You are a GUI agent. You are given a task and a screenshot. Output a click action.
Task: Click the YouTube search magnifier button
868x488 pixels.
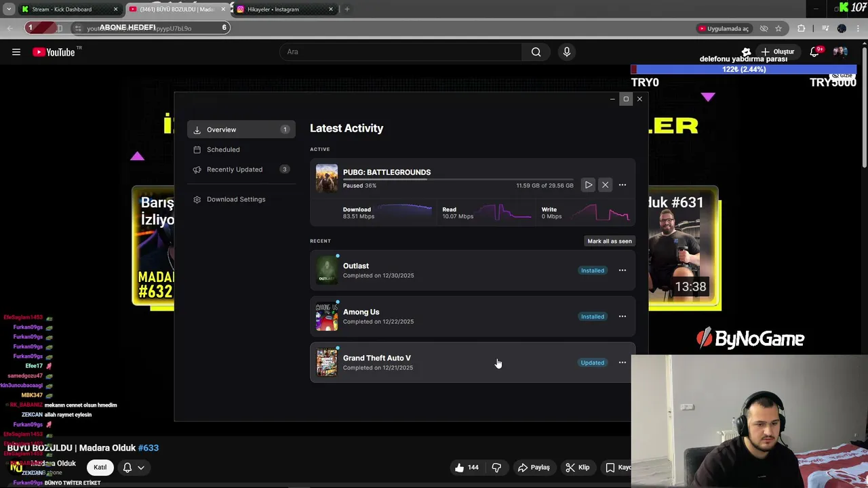click(536, 52)
